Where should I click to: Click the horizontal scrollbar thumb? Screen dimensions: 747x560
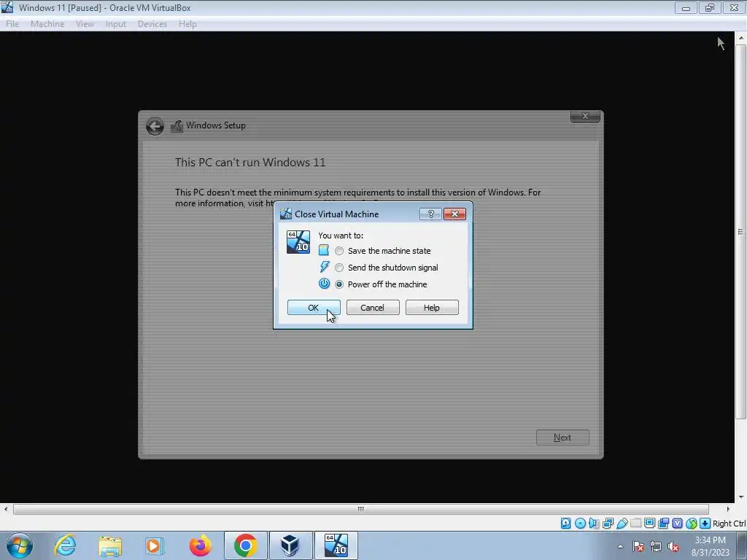point(361,509)
